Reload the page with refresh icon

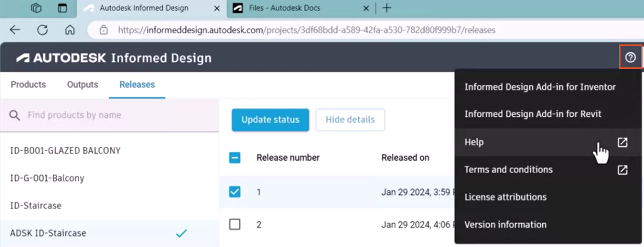pos(42,30)
